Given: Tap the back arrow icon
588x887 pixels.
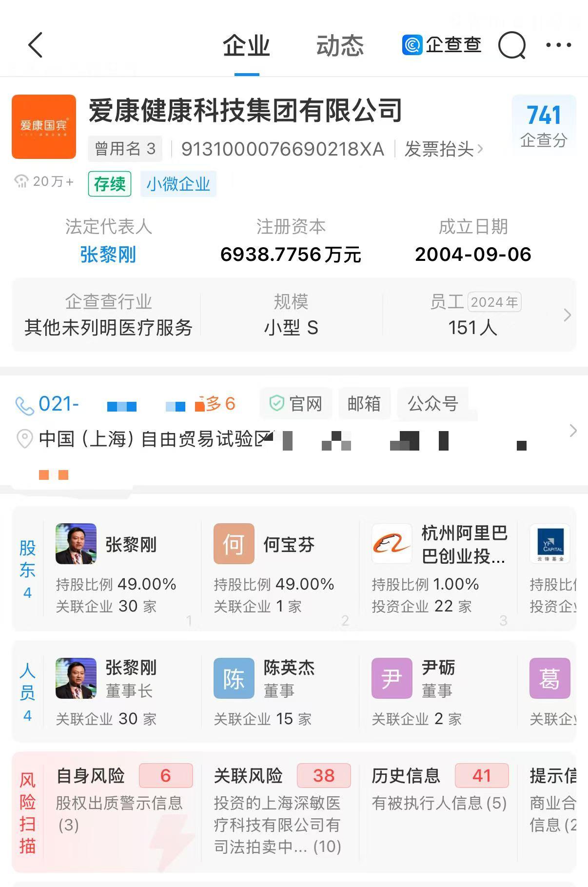Looking at the screenshot, I should point(36,45).
